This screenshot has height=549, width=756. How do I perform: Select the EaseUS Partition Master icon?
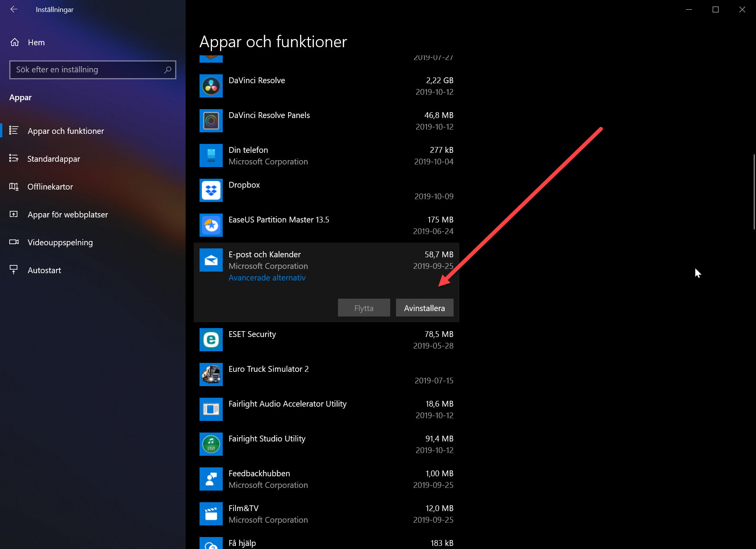tap(211, 225)
